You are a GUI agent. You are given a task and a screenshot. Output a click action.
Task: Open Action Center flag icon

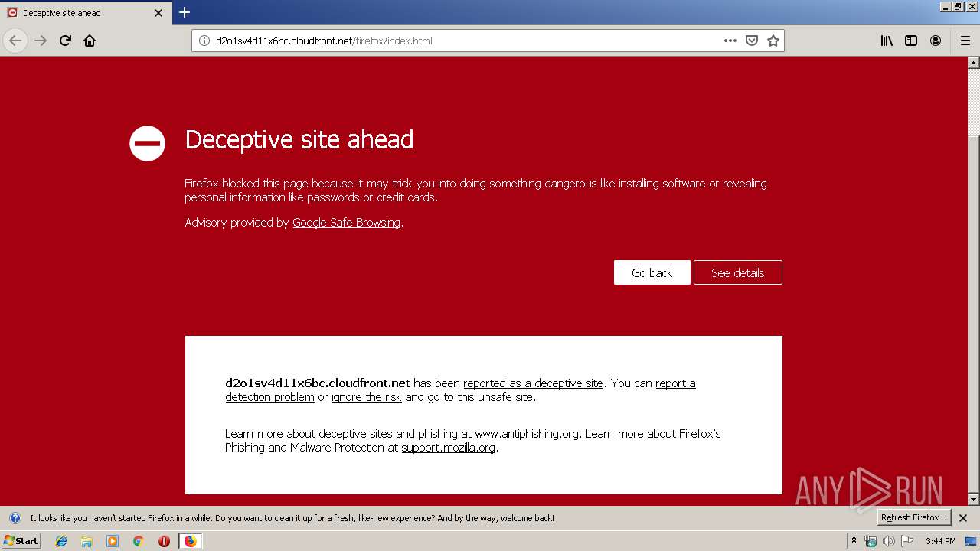(907, 541)
